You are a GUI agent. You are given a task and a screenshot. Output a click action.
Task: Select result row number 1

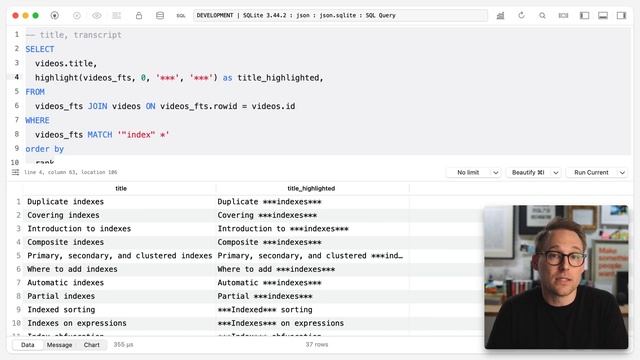[18, 202]
